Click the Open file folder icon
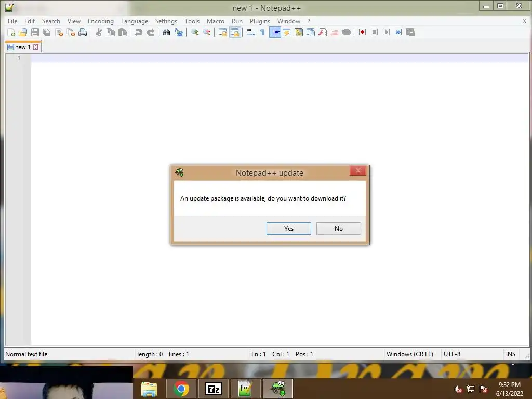 (23, 32)
